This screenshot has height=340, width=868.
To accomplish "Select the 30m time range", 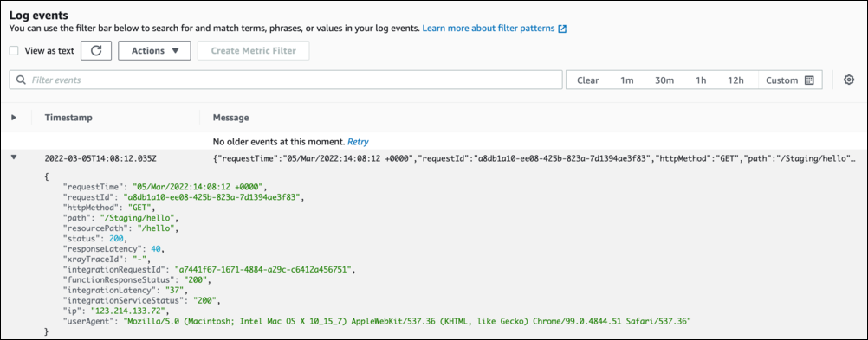I will tap(664, 80).
